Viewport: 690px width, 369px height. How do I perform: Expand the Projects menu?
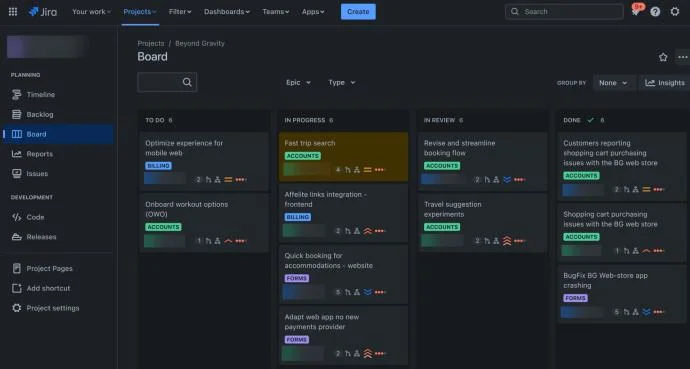[140, 12]
